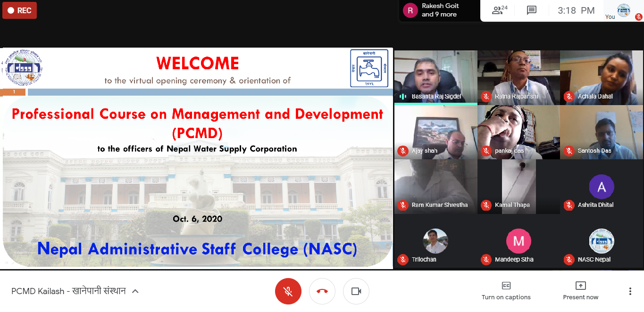Turn on captions
Image resolution: width=644 pixels, height=312 pixels.
click(x=506, y=291)
